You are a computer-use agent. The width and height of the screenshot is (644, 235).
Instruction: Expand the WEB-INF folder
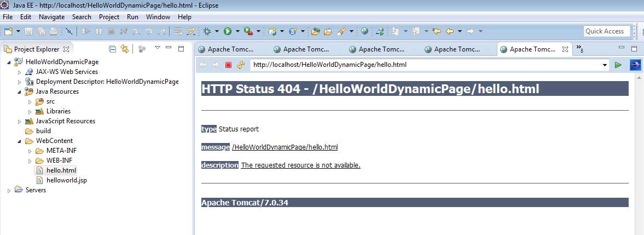[30, 161]
